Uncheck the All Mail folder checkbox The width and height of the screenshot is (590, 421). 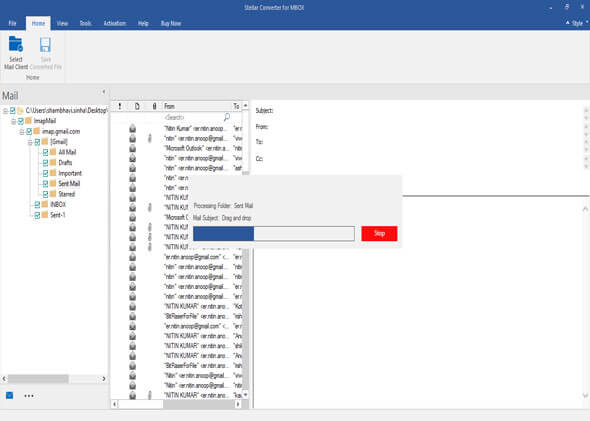tap(45, 152)
